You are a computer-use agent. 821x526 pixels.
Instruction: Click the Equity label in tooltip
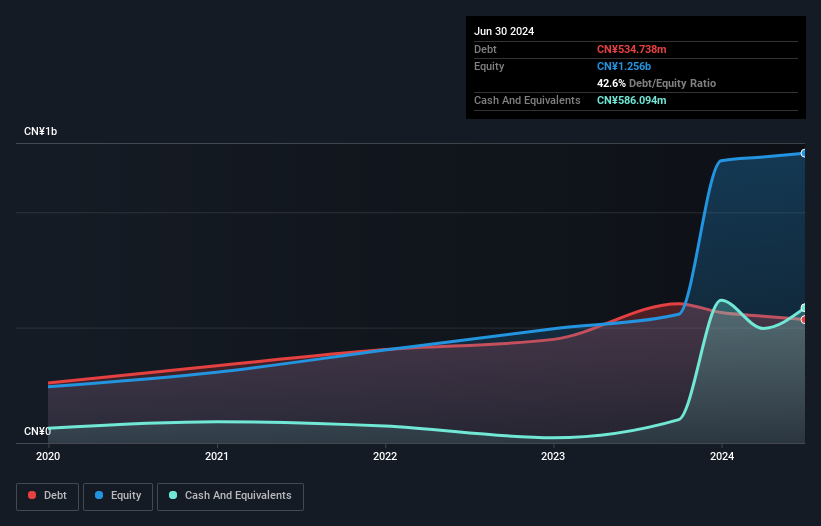click(489, 66)
